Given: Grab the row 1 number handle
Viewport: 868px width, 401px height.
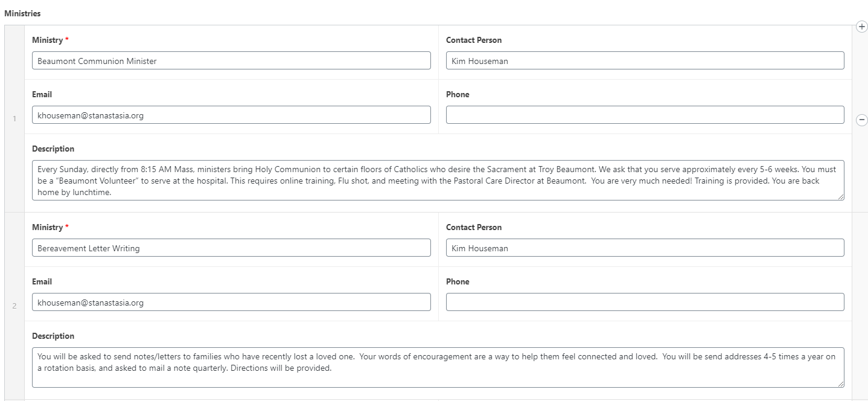Looking at the screenshot, I should (14, 118).
